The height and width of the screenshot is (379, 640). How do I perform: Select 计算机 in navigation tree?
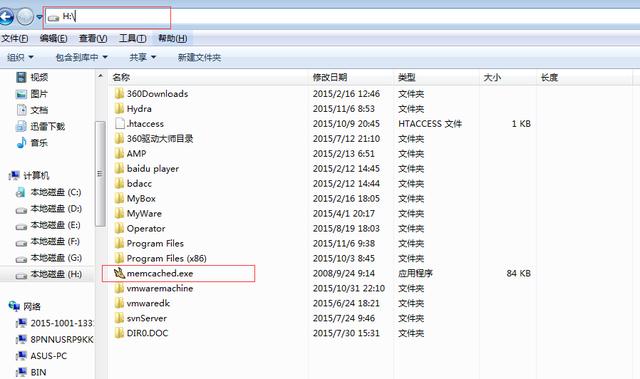coord(29,175)
